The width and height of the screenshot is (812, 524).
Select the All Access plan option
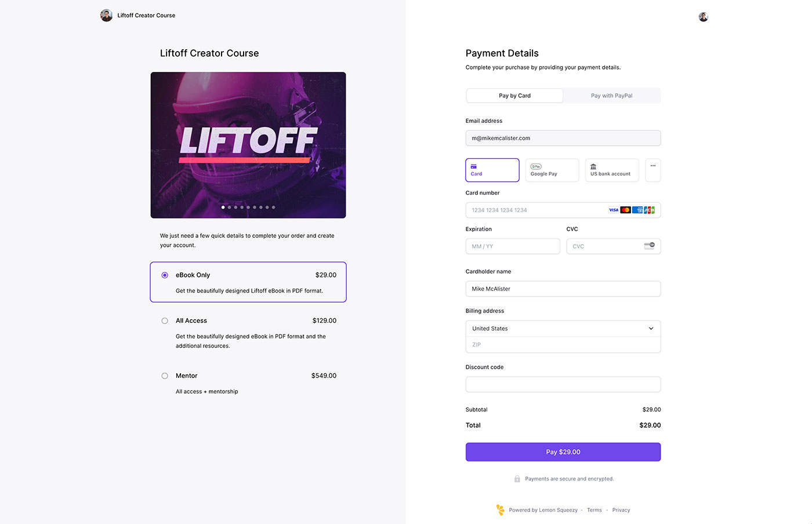[x=165, y=320]
